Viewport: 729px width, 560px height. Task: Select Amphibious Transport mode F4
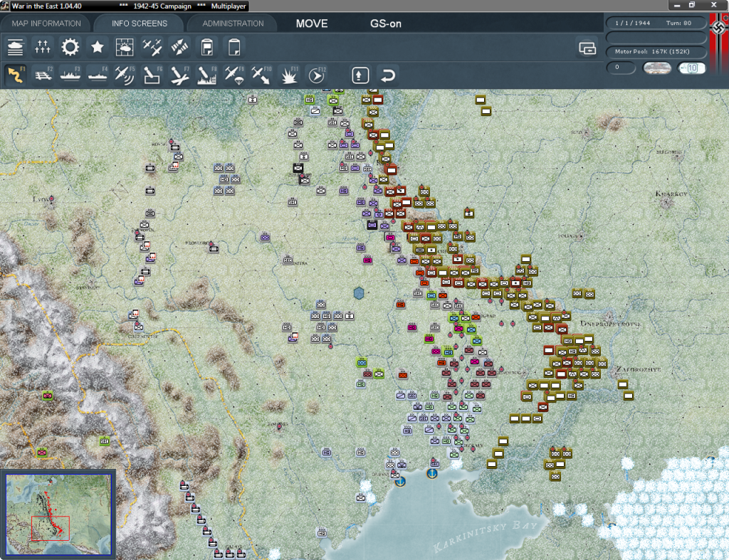coord(98,75)
